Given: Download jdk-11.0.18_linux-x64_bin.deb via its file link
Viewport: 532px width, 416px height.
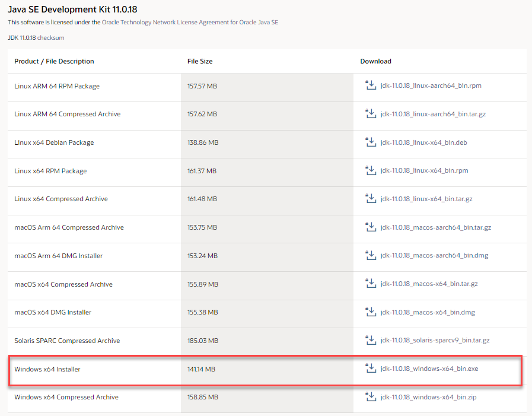Looking at the screenshot, I should (425, 142).
